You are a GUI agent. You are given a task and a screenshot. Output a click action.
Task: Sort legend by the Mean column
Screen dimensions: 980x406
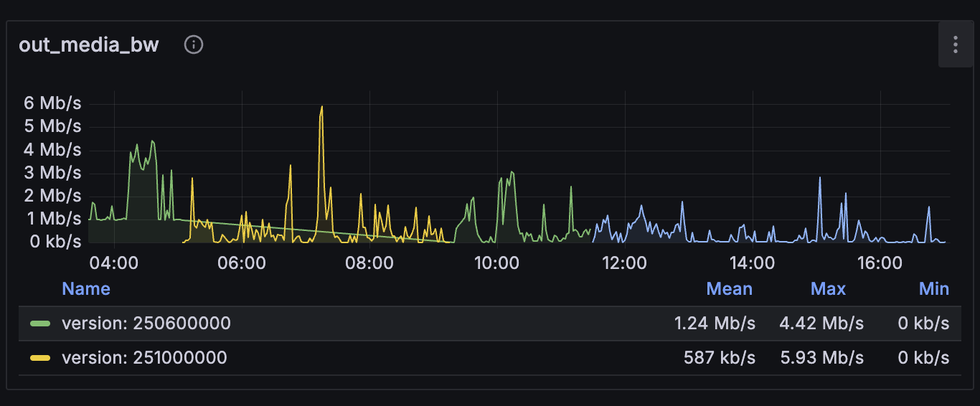(x=729, y=289)
